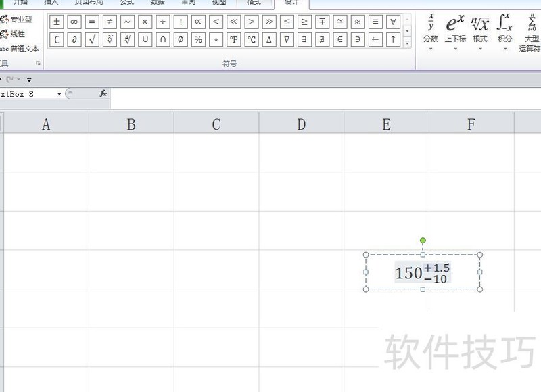Insert the plus-minus symbol from the gallery

[56, 22]
